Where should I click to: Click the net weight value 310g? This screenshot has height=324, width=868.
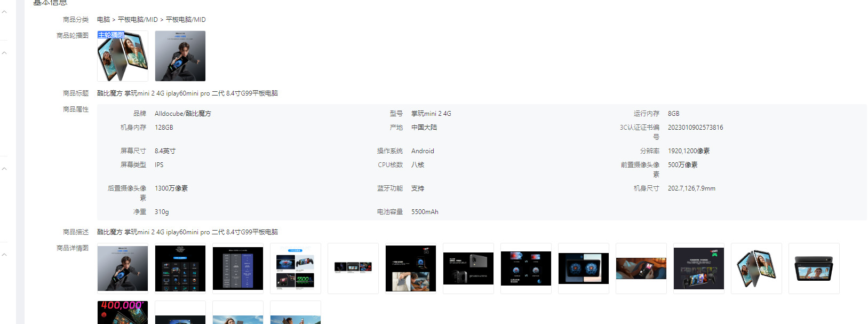point(162,212)
